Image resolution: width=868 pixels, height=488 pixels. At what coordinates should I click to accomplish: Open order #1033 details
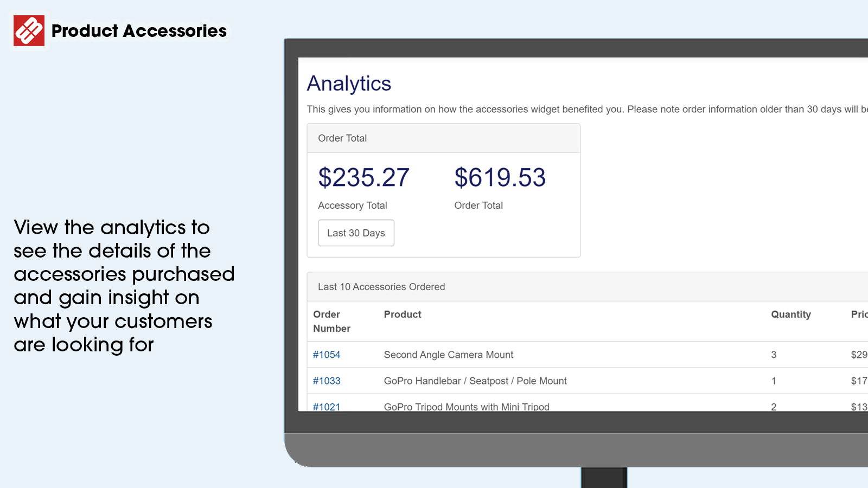tap(326, 381)
